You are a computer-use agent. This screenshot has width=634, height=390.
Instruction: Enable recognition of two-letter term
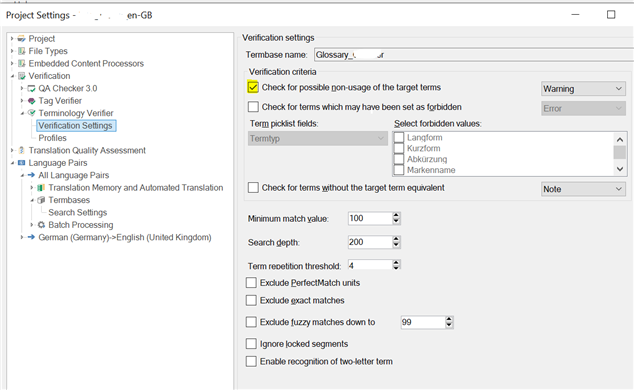coord(251,361)
